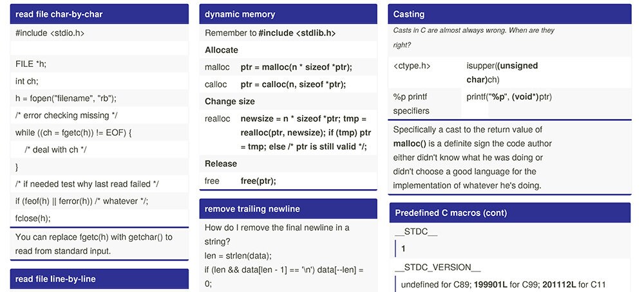This screenshot has height=292, width=644.
Task: Click the #include <stdio.h> line
Action: click(50, 33)
